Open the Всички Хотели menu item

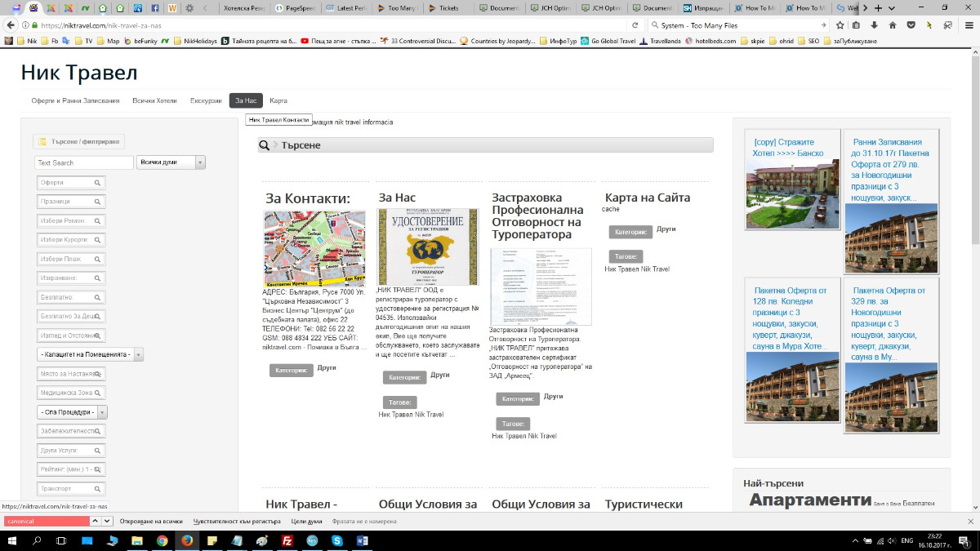pyautogui.click(x=155, y=100)
